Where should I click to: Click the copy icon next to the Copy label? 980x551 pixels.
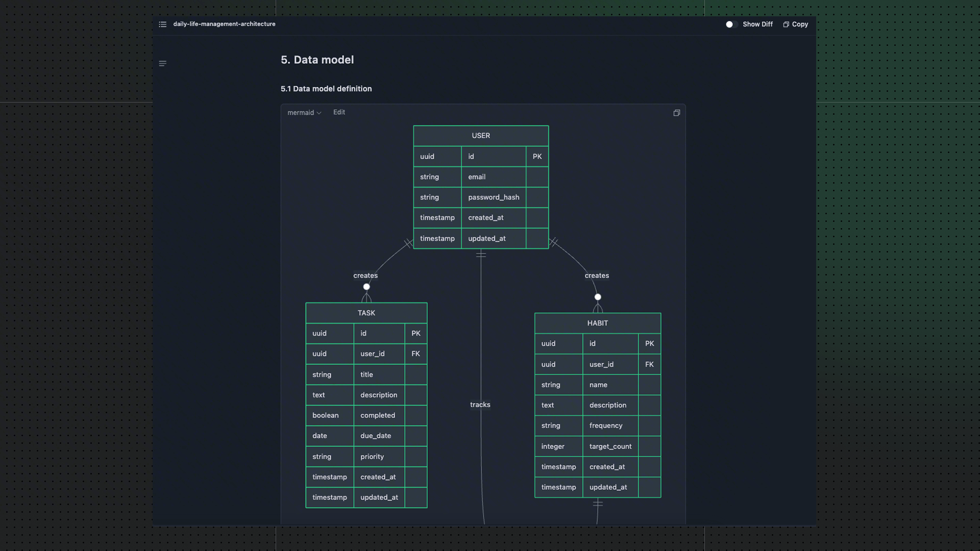point(785,24)
